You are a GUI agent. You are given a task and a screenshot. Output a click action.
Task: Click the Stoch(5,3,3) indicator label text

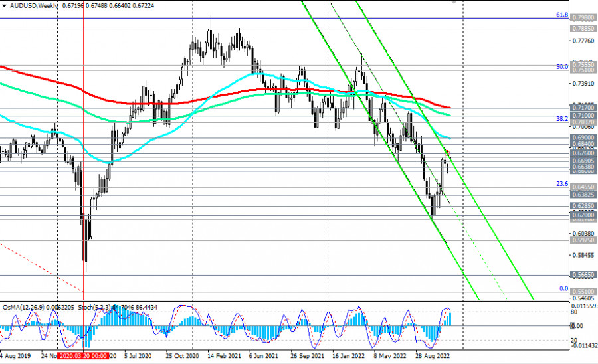tap(92, 307)
